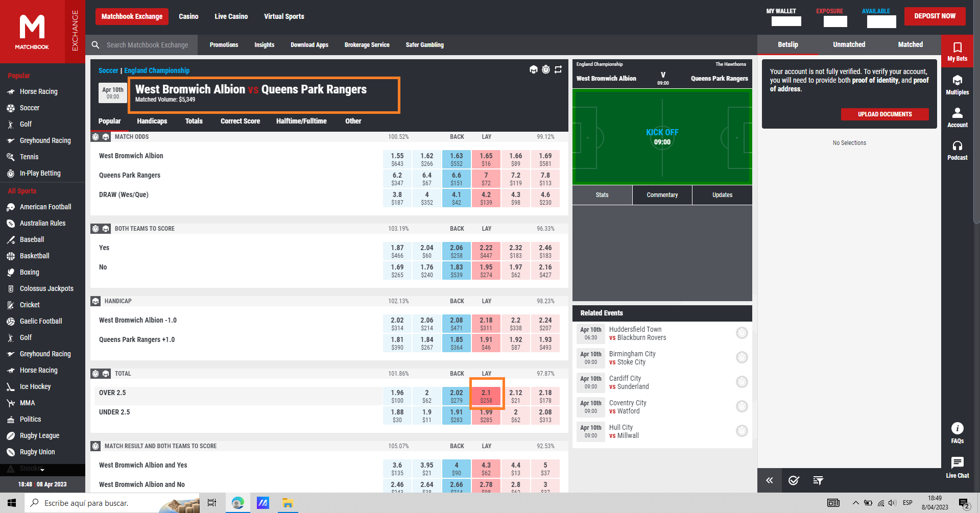Viewport: 980px width, 513px height.
Task: Click the stopwatch icon beside BOTH TEAMS TO SCORE
Action: 95,229
